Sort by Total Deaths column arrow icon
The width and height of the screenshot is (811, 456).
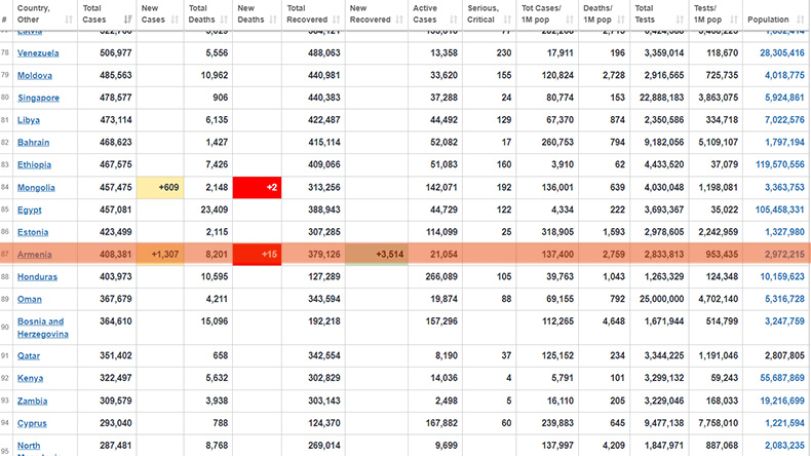click(x=224, y=20)
